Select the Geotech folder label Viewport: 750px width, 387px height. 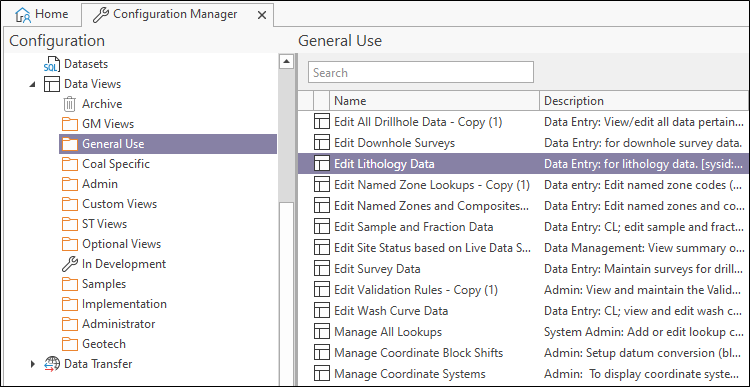tap(104, 344)
